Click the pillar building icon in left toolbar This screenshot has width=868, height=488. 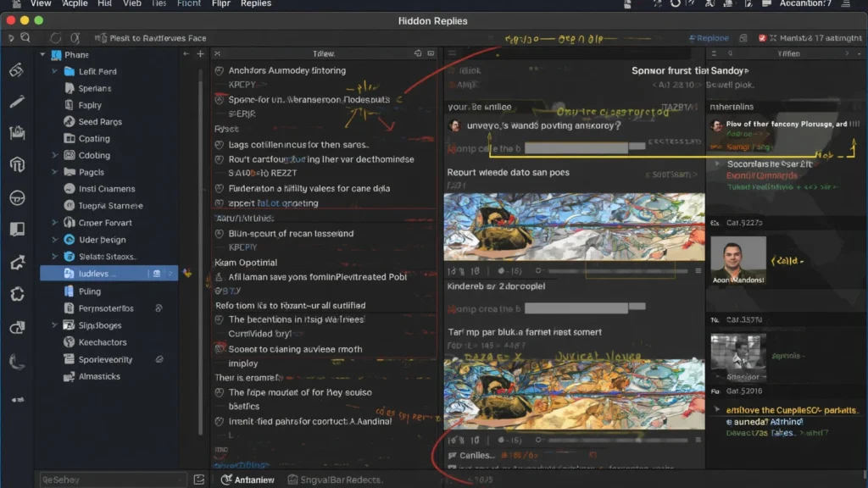[17, 164]
